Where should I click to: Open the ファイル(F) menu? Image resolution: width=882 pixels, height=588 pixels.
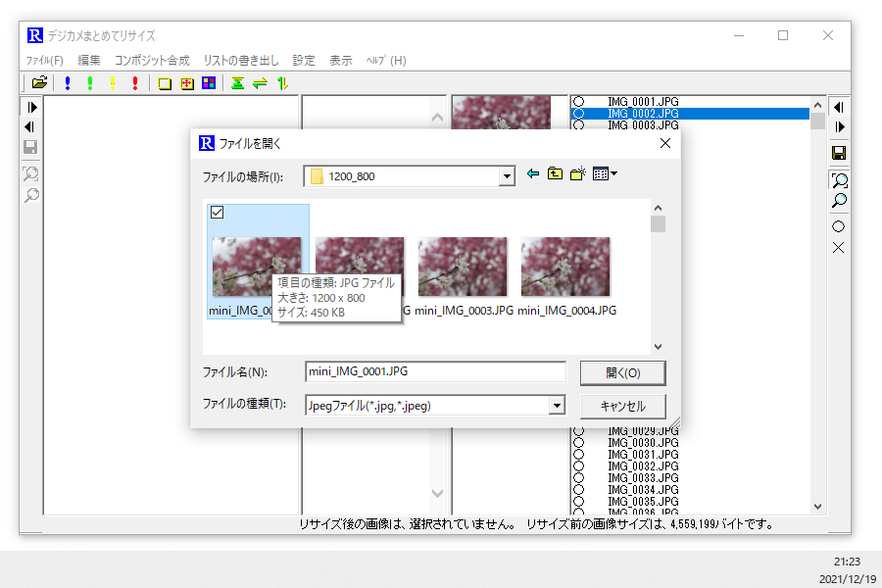click(45, 60)
